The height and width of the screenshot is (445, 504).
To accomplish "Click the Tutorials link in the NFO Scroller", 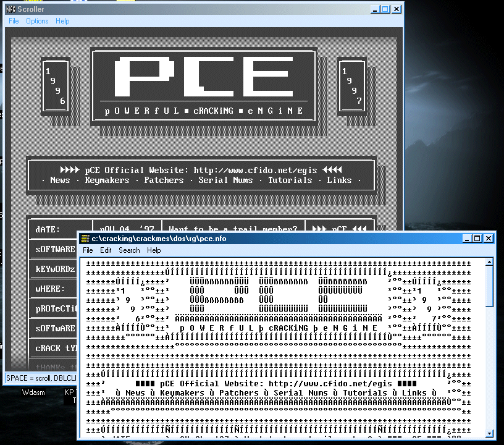I will pyautogui.click(x=290, y=180).
